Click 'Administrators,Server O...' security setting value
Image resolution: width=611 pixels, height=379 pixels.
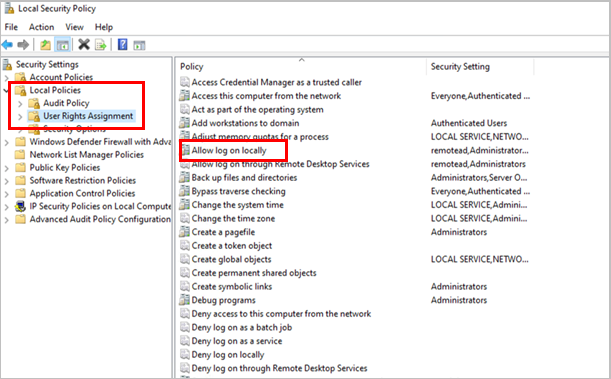click(479, 178)
